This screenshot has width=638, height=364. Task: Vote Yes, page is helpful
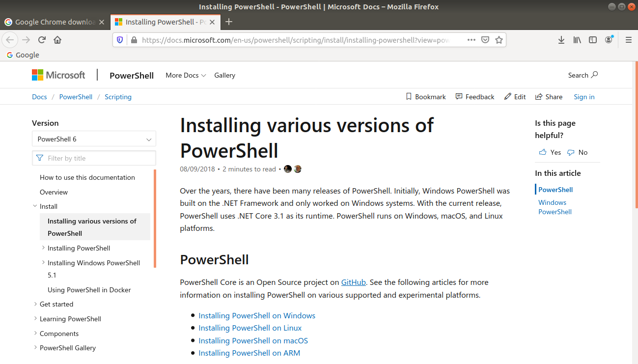550,152
